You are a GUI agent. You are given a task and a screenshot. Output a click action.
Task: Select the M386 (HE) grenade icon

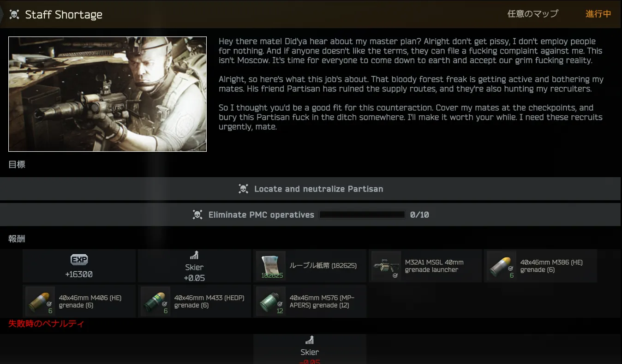tap(502, 266)
